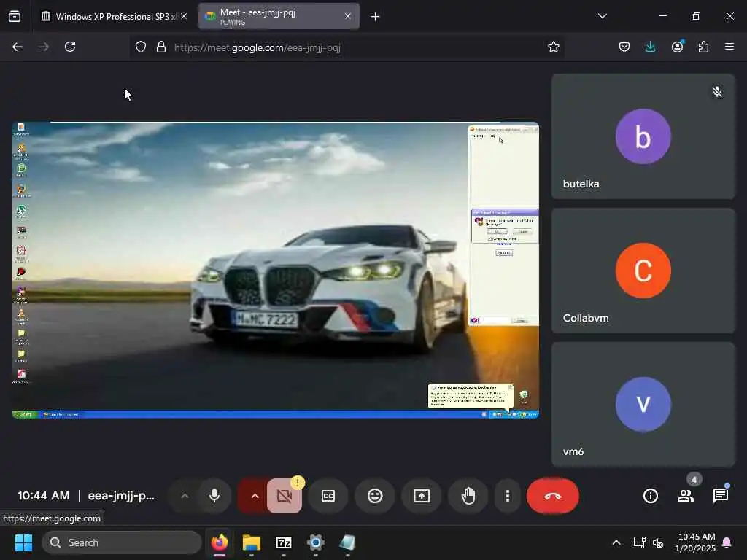Viewport: 747px width, 560px height.
Task: Switch to the Windows XP Professional SP3 tab
Action: click(115, 17)
